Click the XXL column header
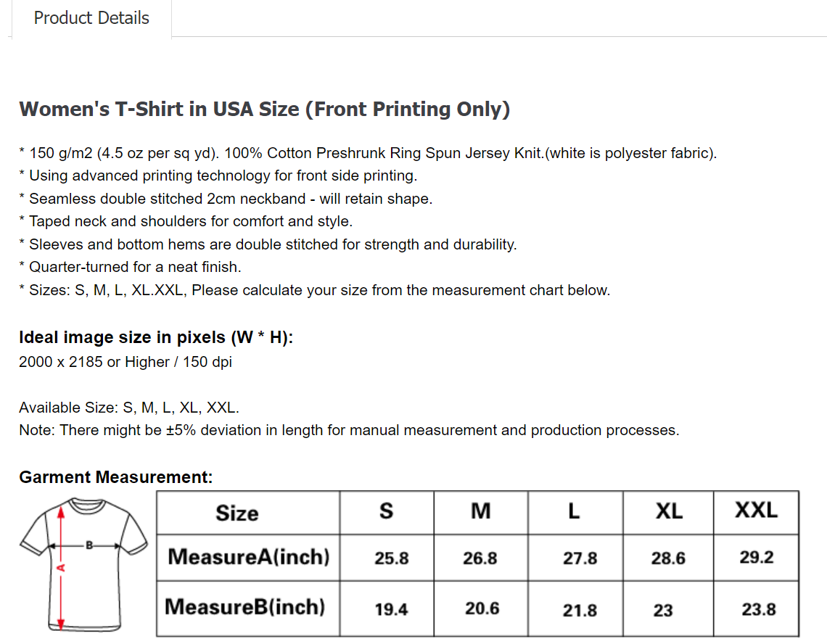This screenshot has height=644, width=827. (756, 510)
